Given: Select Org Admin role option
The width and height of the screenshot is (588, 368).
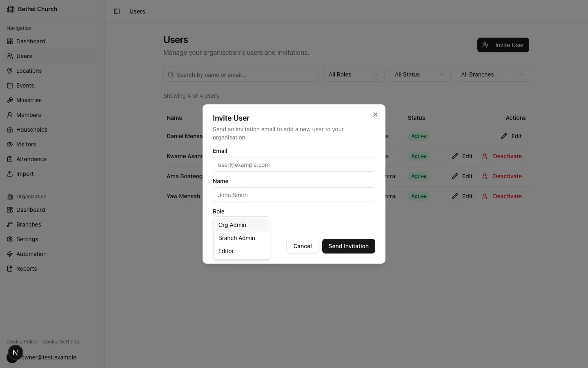Looking at the screenshot, I should [x=242, y=225].
